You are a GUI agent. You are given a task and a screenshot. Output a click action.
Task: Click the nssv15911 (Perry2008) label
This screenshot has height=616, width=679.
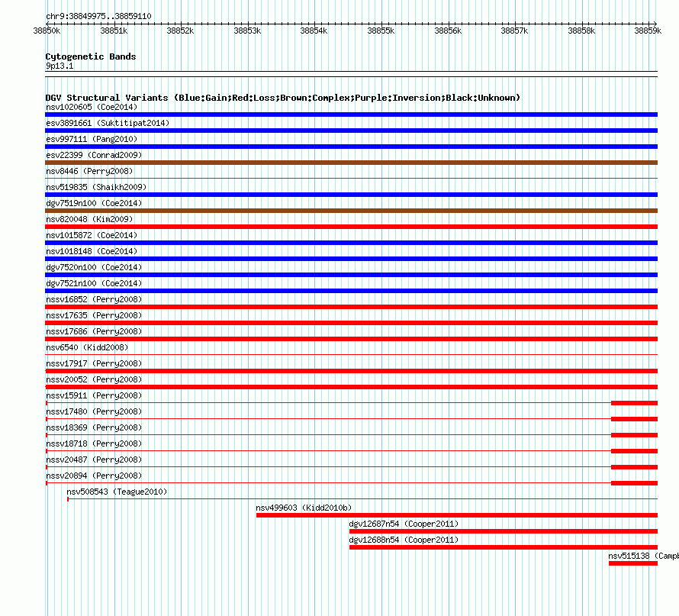[x=94, y=395]
